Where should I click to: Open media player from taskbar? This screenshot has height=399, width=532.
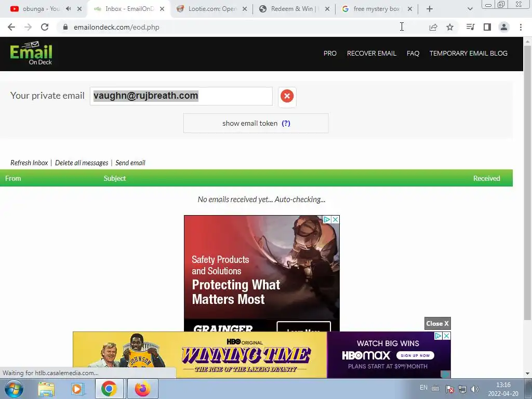pyautogui.click(x=77, y=389)
